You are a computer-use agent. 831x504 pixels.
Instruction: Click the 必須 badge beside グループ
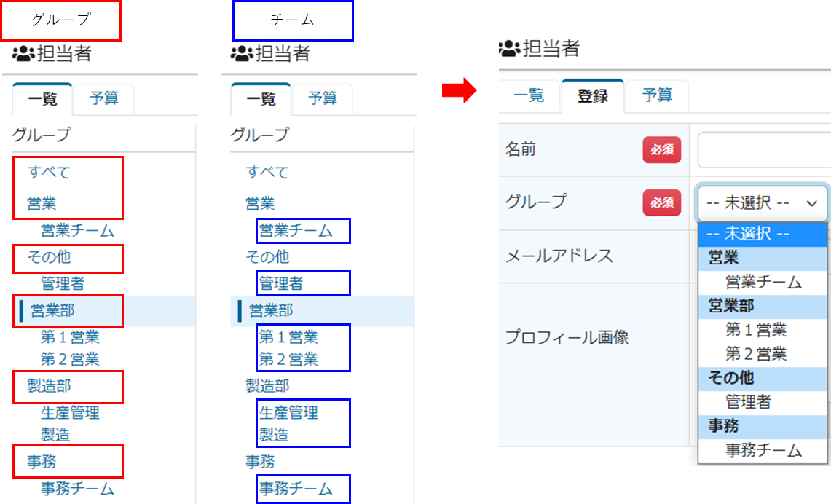point(662,203)
